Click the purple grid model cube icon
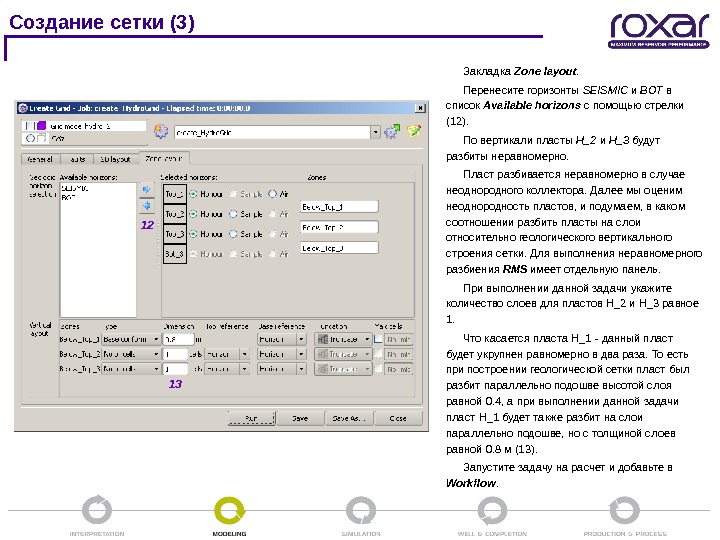The height and width of the screenshot is (540, 720). point(41,125)
